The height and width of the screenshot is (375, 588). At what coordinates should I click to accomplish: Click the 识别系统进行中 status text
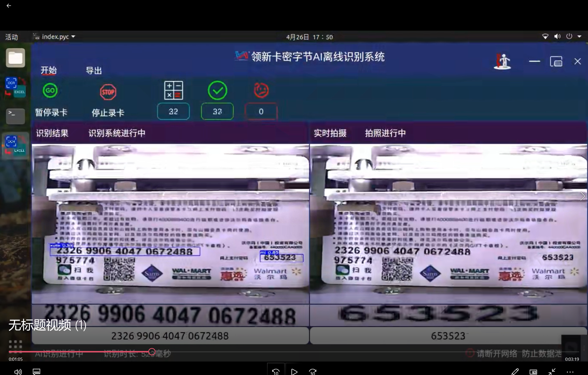(x=117, y=133)
